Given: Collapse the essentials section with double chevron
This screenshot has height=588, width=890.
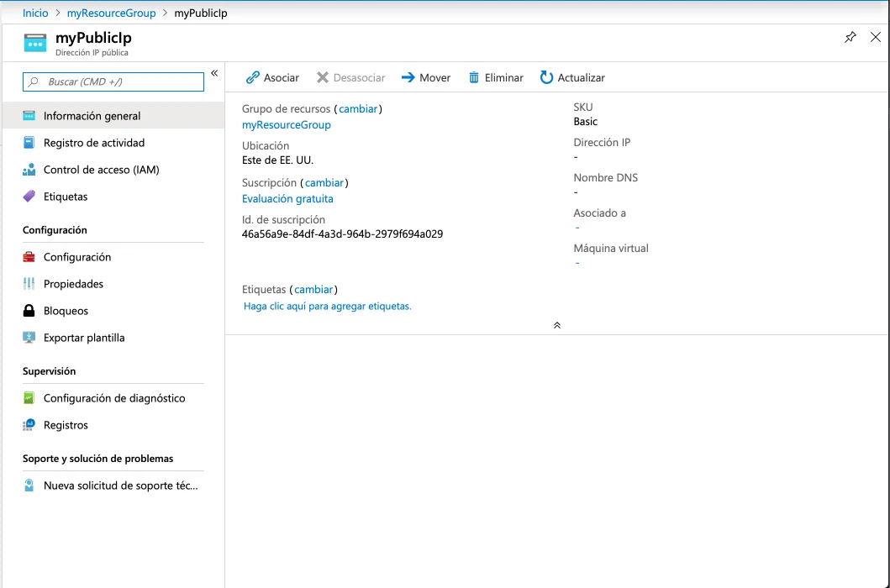Looking at the screenshot, I should click(x=557, y=325).
